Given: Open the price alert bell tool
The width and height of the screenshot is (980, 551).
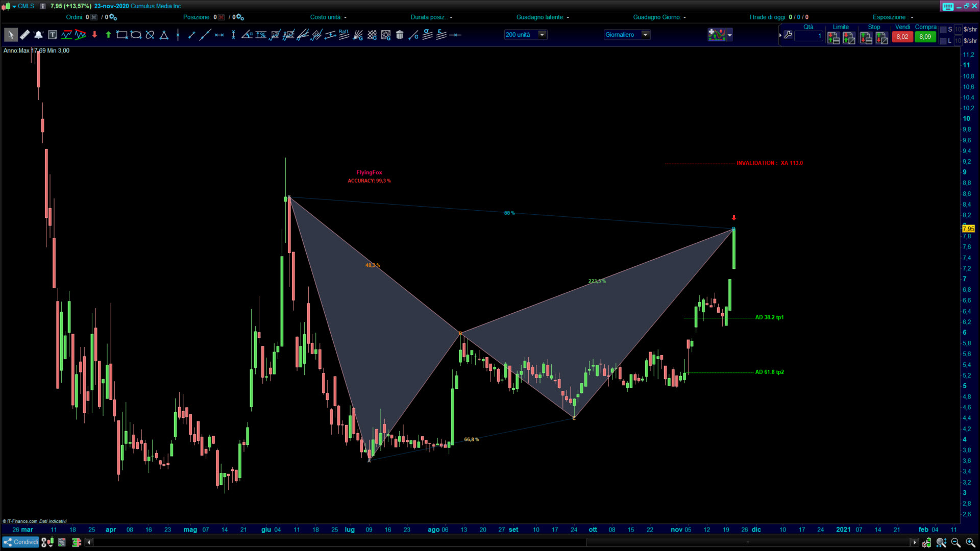Looking at the screenshot, I should pos(38,35).
